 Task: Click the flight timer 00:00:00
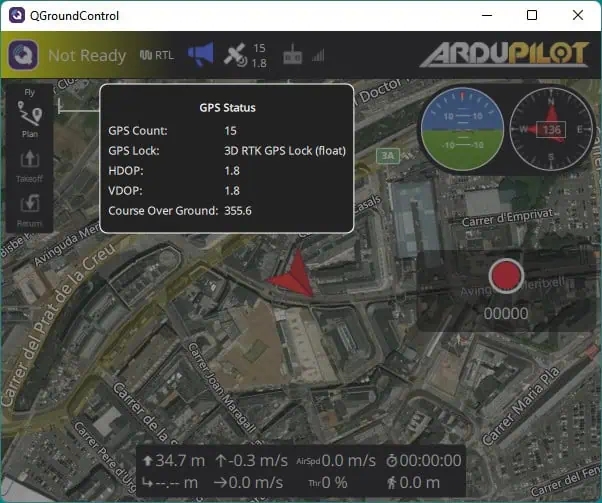tap(424, 460)
